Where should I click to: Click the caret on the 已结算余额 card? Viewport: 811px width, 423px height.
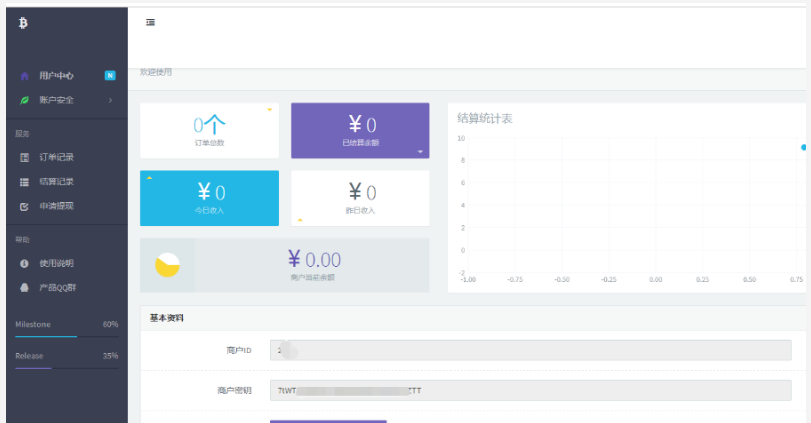point(420,152)
